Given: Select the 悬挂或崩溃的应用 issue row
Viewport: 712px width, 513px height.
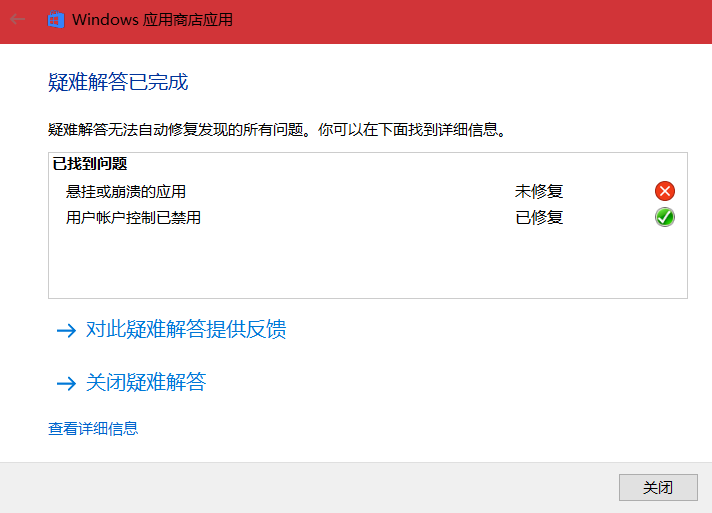Looking at the screenshot, I should tap(368, 191).
